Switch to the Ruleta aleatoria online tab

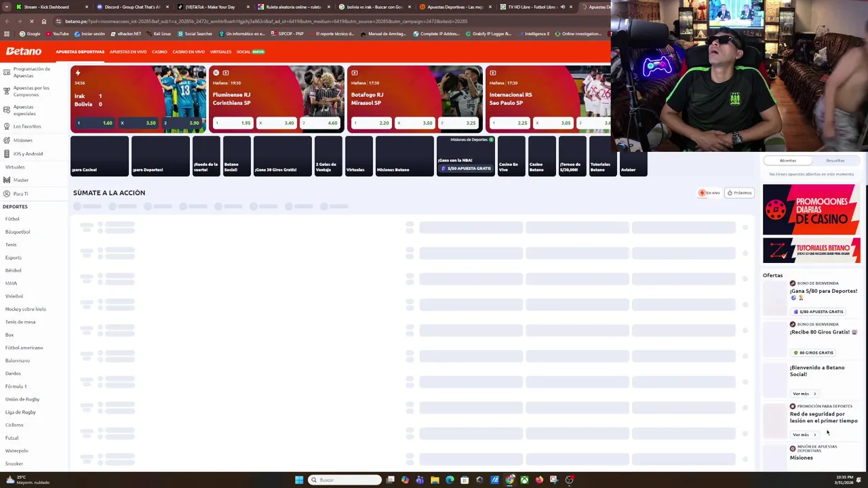[293, 7]
